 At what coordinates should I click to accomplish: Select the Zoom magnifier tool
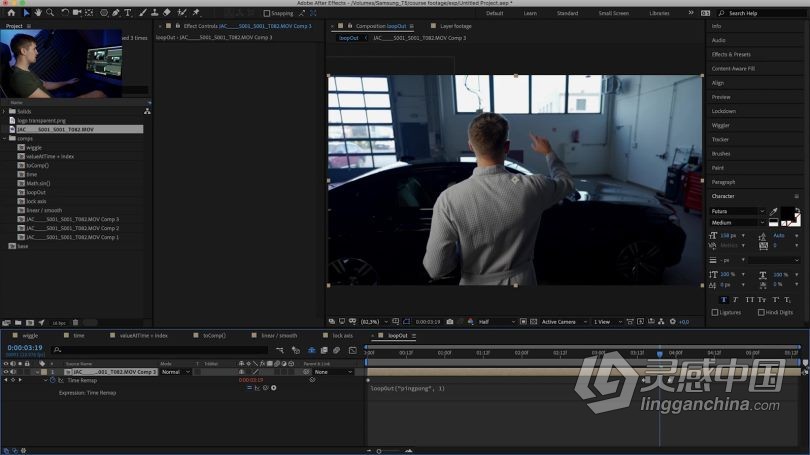click(50, 12)
